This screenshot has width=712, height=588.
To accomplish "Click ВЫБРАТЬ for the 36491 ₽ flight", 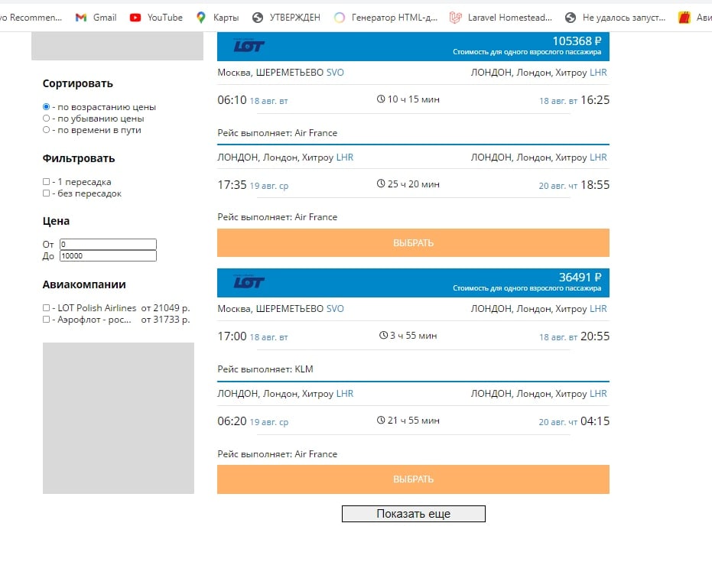I will tap(413, 479).
